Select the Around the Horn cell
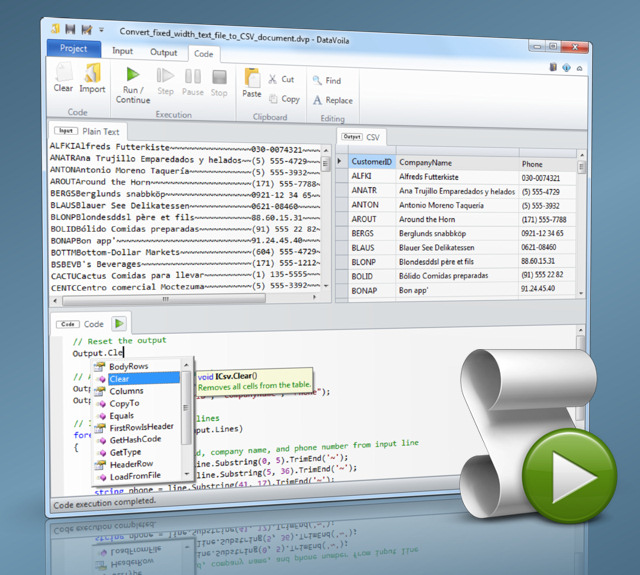Image resolution: width=640 pixels, height=575 pixels. click(x=457, y=219)
